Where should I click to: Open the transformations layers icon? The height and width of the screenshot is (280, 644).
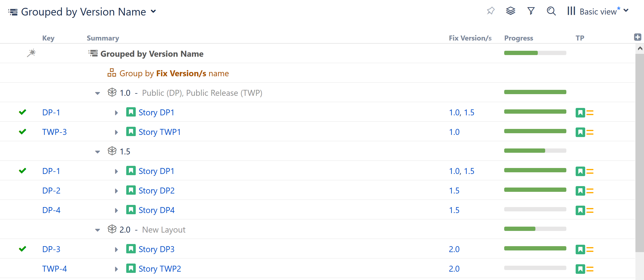pos(510,11)
